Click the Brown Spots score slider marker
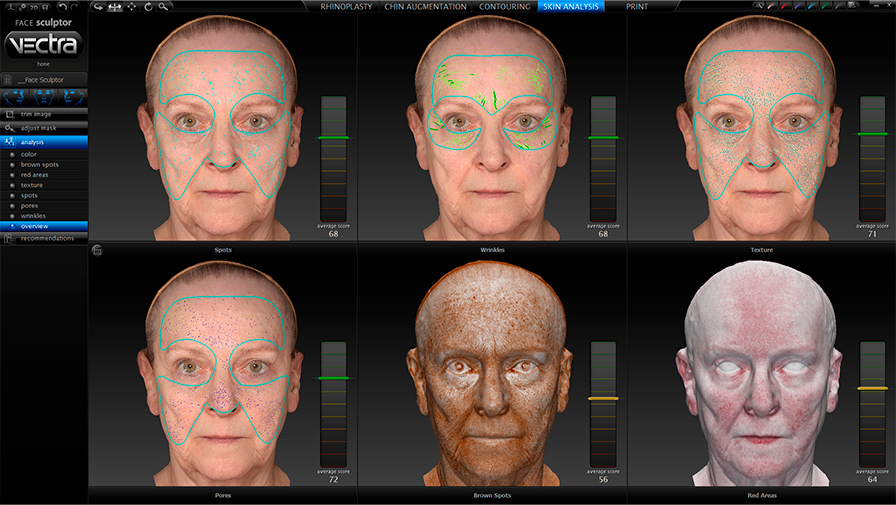Image resolution: width=896 pixels, height=505 pixels. click(603, 398)
